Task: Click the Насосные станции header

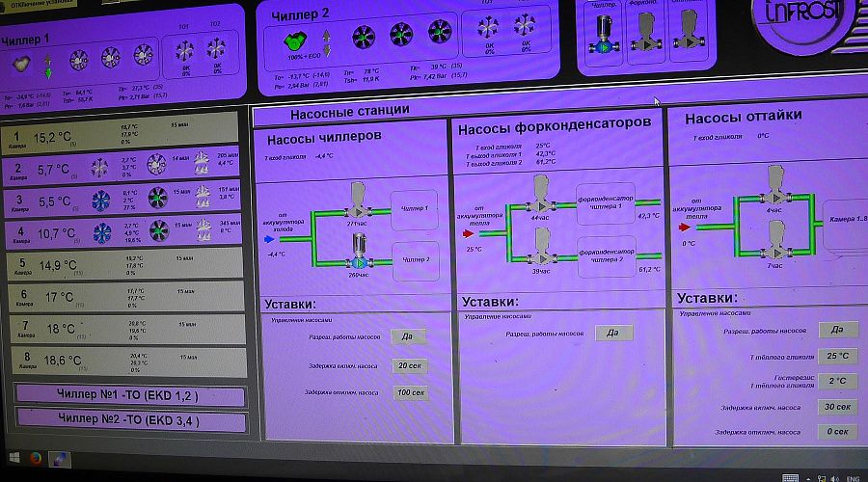Action: click(x=350, y=113)
